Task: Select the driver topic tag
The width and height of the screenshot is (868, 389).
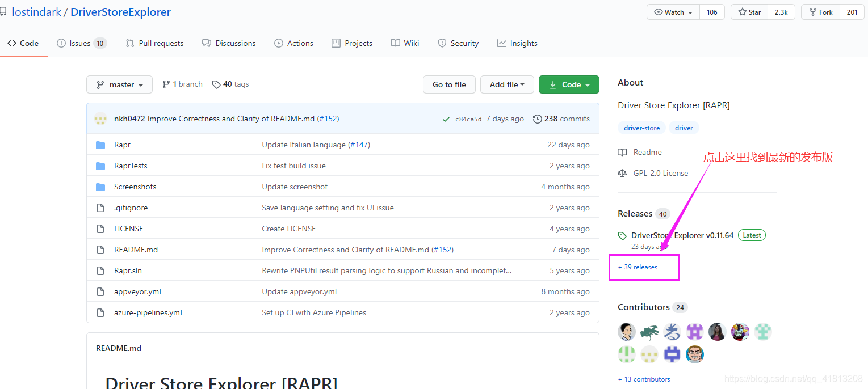Action: (684, 128)
